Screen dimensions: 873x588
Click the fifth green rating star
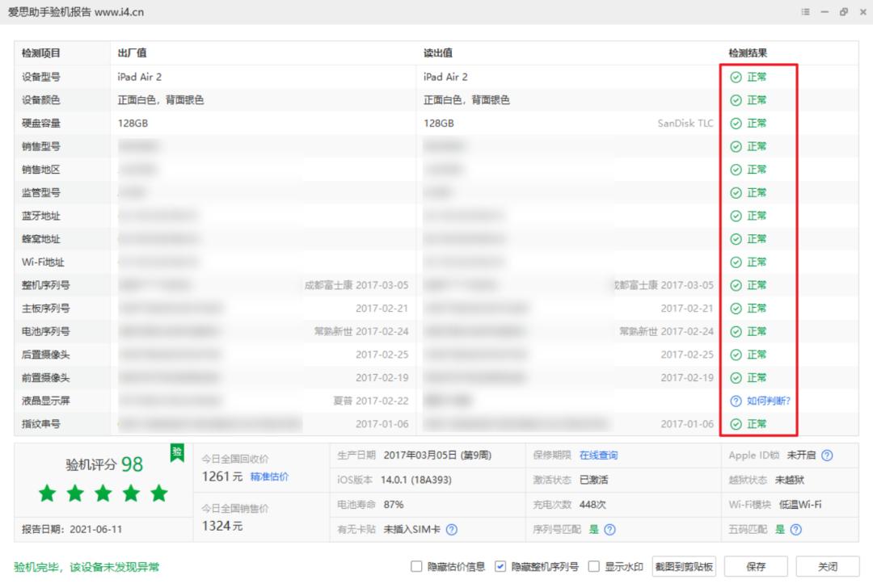[158, 493]
